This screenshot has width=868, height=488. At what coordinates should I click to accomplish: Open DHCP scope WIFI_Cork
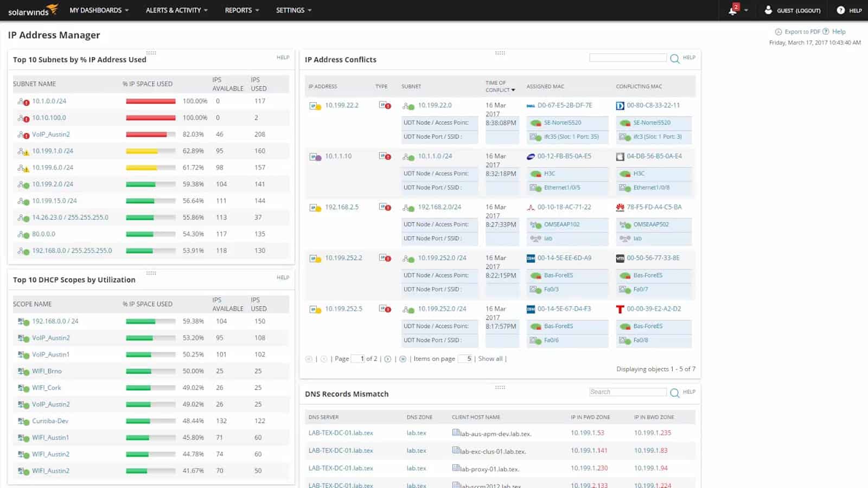(x=46, y=388)
